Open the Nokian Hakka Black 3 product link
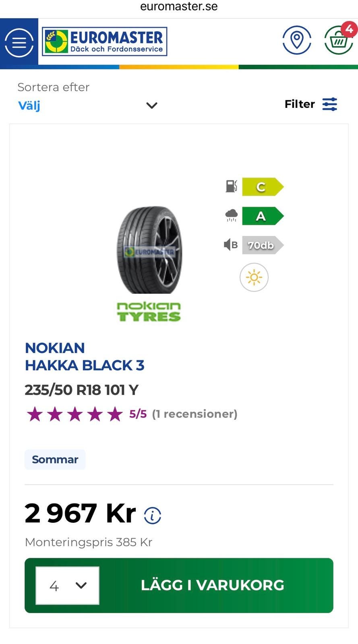The height and width of the screenshot is (644, 358). coord(85,357)
